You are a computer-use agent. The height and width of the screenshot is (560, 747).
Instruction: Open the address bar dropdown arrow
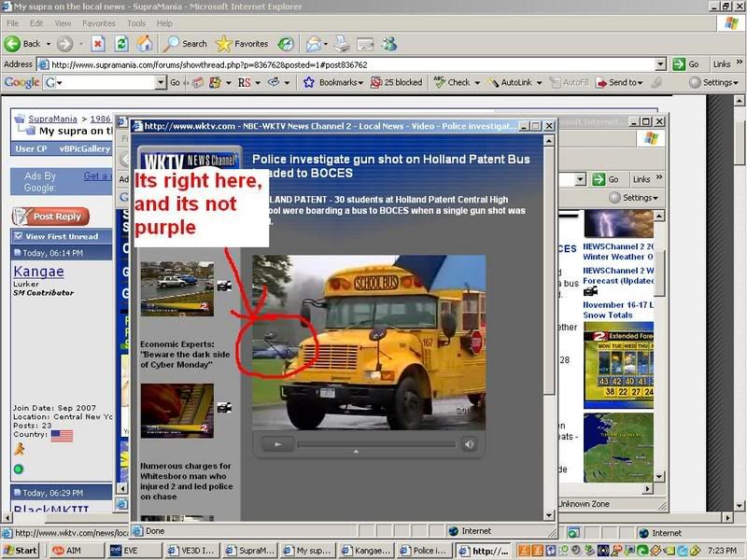click(x=660, y=64)
